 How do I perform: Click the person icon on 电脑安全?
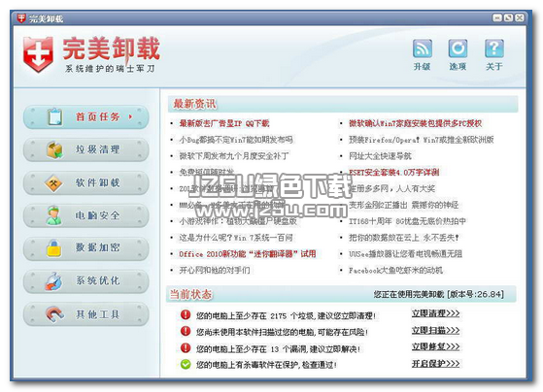[53, 215]
